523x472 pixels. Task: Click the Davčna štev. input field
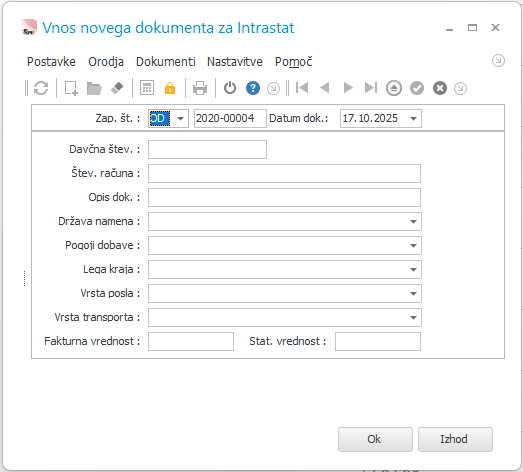click(x=207, y=149)
